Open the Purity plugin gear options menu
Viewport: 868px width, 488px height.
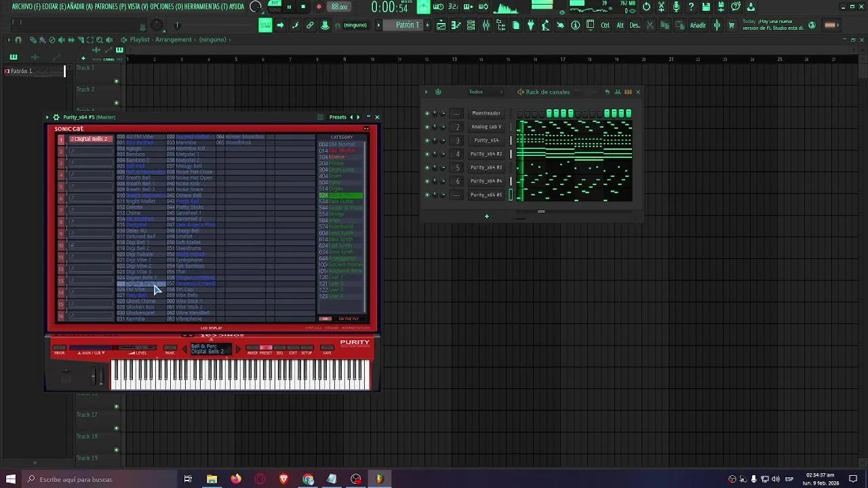pos(56,117)
